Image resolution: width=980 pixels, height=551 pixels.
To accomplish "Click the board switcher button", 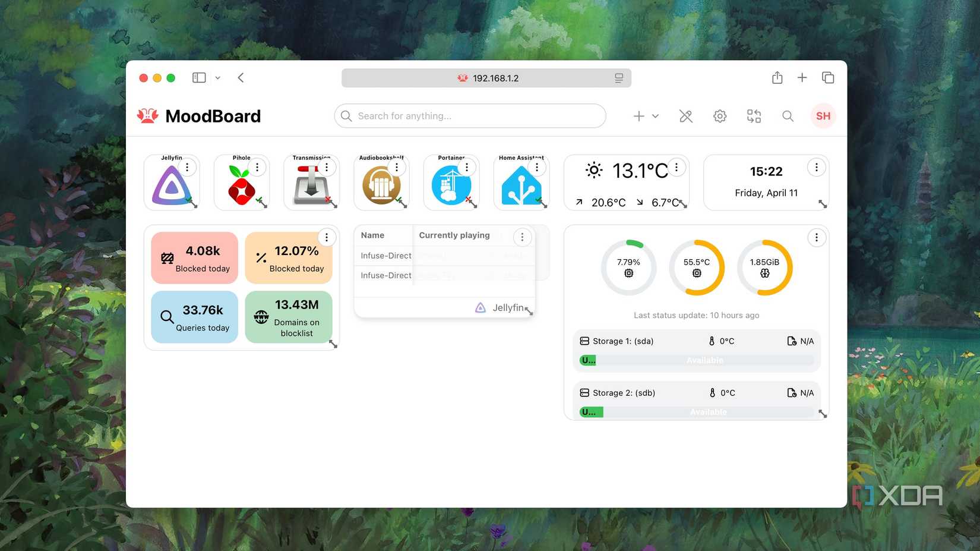I will click(x=754, y=116).
